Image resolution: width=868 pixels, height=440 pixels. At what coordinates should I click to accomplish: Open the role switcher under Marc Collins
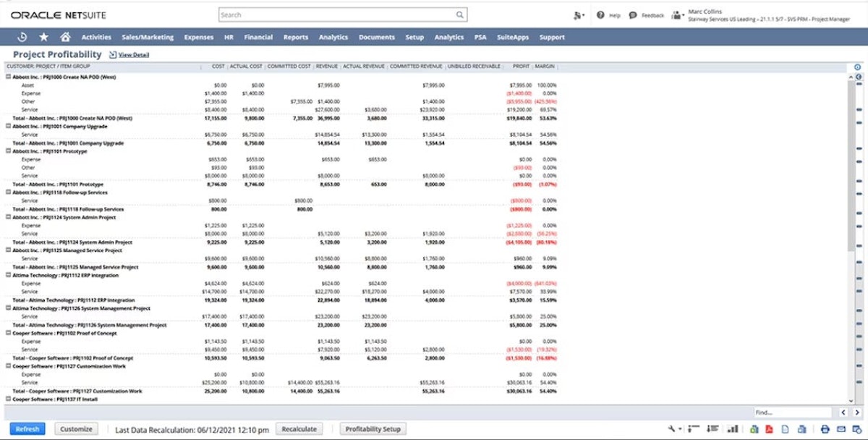[x=676, y=16]
